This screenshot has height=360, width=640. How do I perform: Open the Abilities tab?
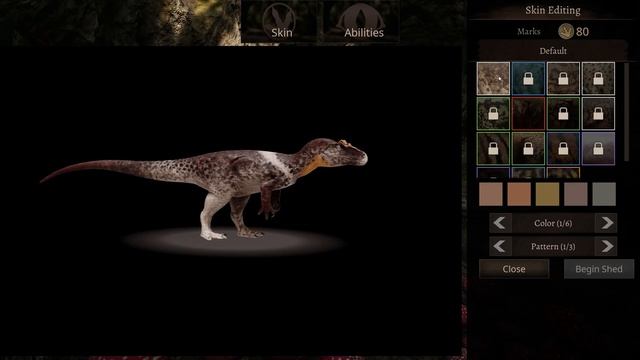coord(361,22)
